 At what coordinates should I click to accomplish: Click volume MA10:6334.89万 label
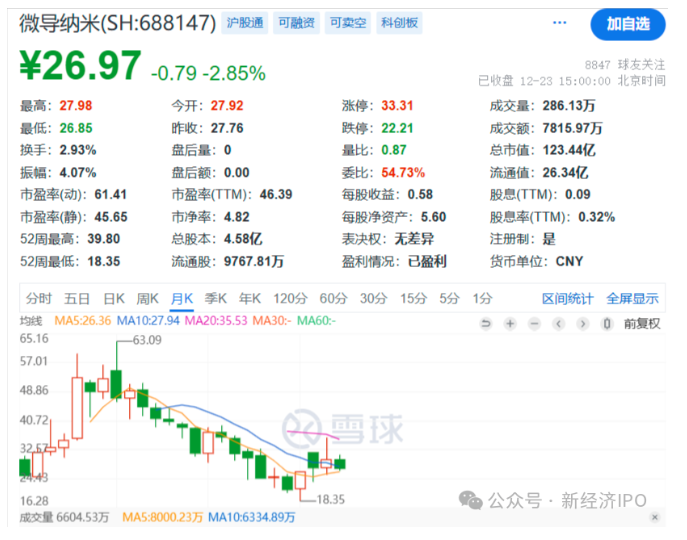[251, 517]
